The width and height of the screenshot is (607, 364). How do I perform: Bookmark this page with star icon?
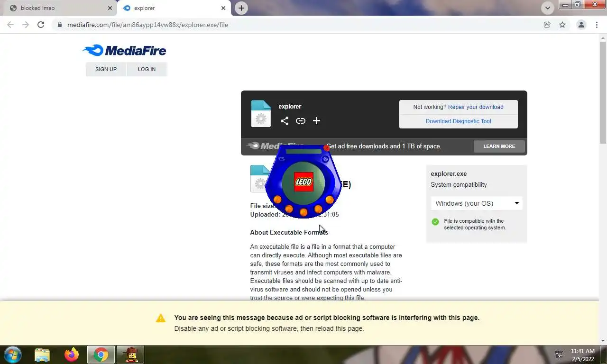point(562,25)
